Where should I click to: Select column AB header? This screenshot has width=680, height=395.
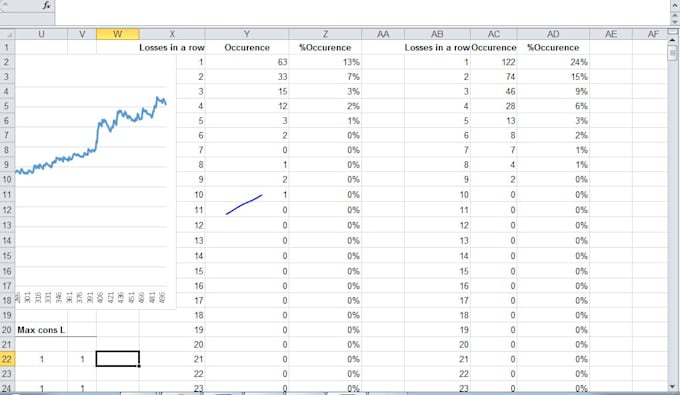[x=437, y=34]
